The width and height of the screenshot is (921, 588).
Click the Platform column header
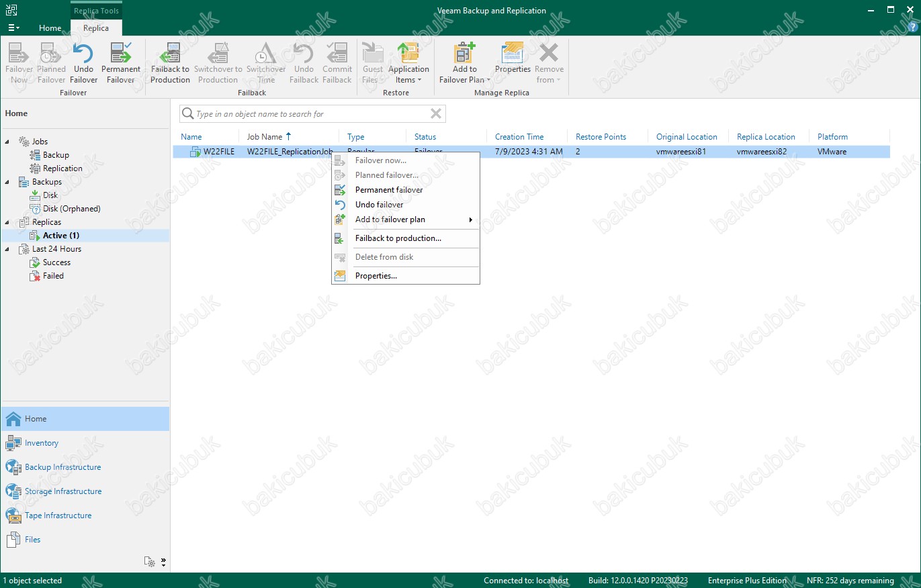point(832,137)
